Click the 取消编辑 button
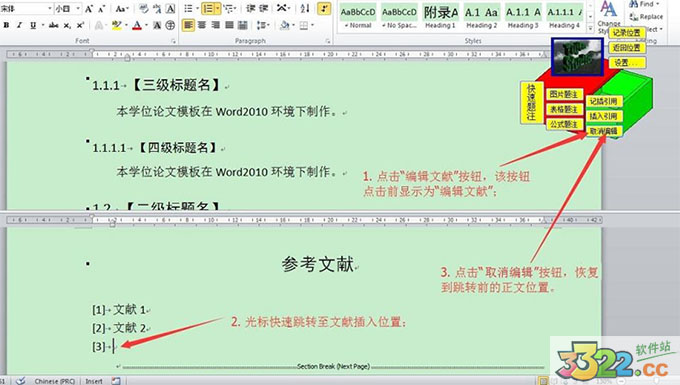 click(x=603, y=131)
